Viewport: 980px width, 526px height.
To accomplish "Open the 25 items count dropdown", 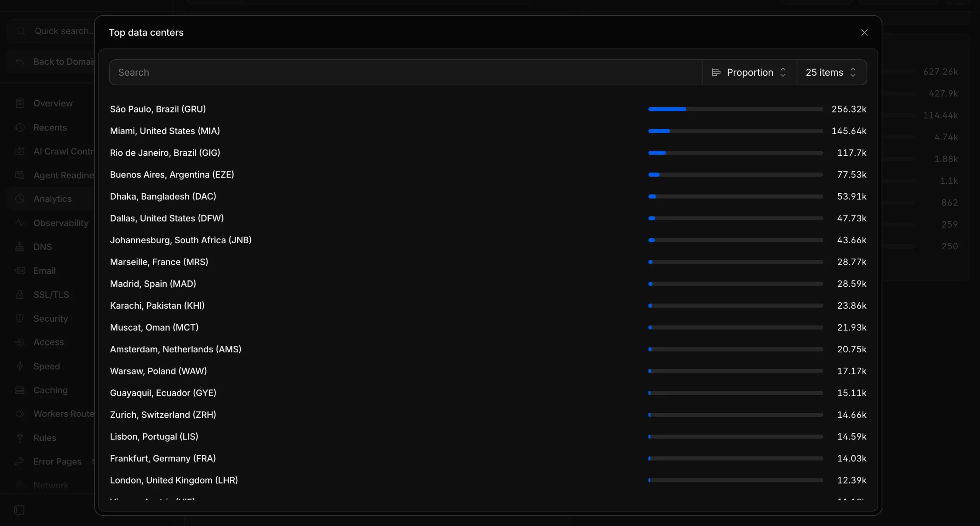I will coord(831,72).
